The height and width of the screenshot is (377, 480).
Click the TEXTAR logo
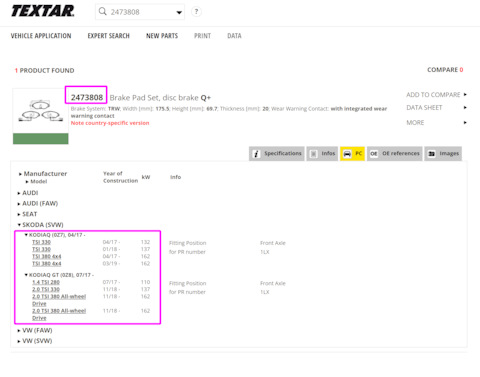[x=43, y=11]
